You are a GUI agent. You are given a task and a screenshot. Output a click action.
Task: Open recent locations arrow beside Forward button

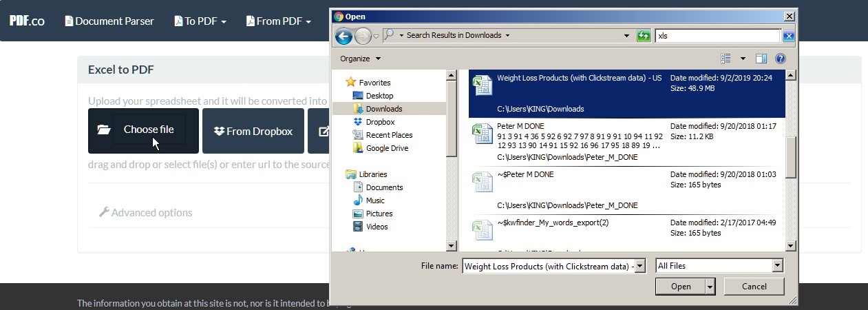(x=376, y=36)
